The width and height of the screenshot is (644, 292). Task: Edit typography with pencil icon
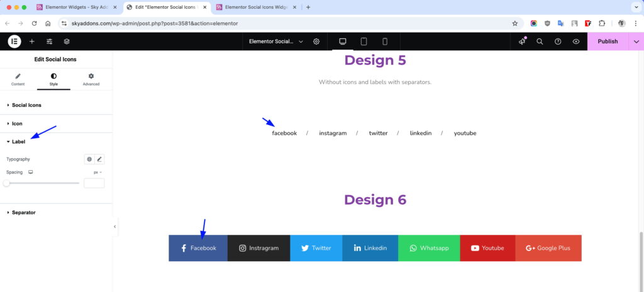99,159
